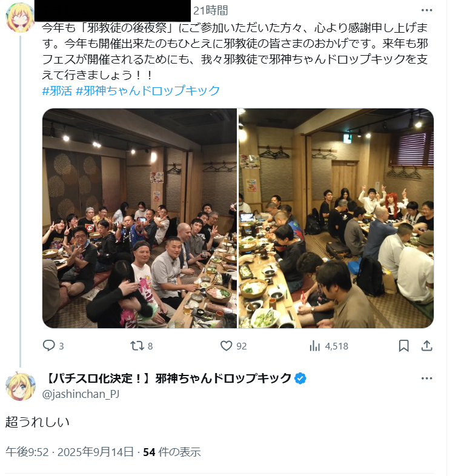The width and height of the screenshot is (464, 476).
Task: Share the post via upload arrow icon
Action: click(x=426, y=345)
